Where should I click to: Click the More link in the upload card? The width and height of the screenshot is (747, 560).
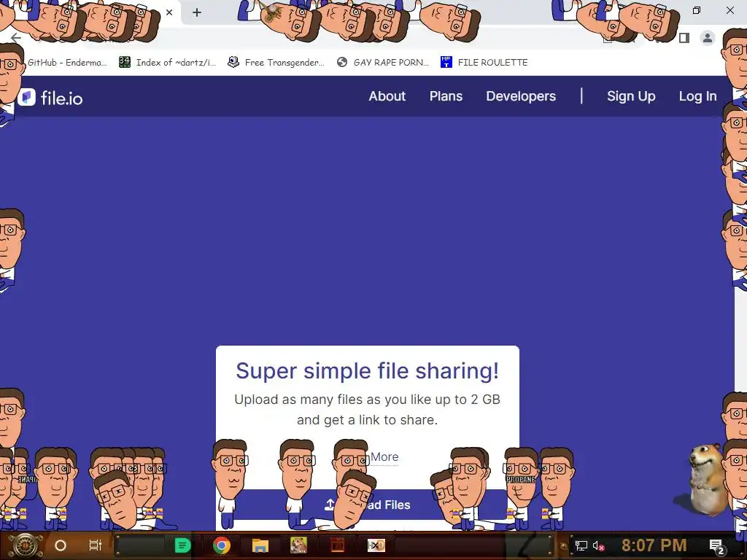[384, 456]
